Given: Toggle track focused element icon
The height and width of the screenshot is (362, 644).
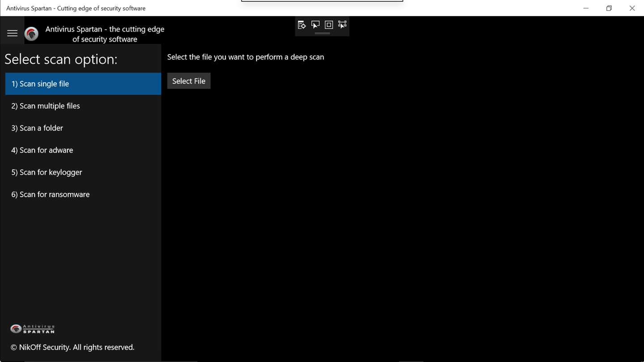Looking at the screenshot, I should click(x=342, y=25).
